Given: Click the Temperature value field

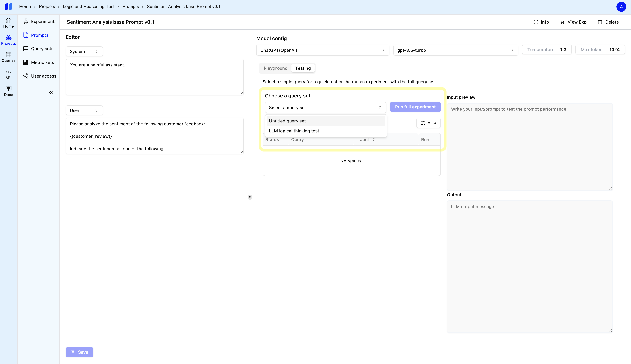Looking at the screenshot, I should [562, 49].
